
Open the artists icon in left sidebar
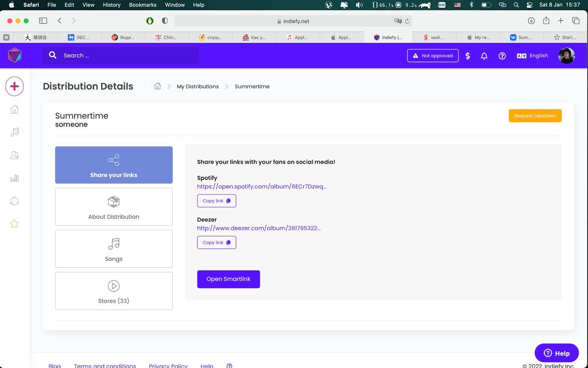click(15, 155)
